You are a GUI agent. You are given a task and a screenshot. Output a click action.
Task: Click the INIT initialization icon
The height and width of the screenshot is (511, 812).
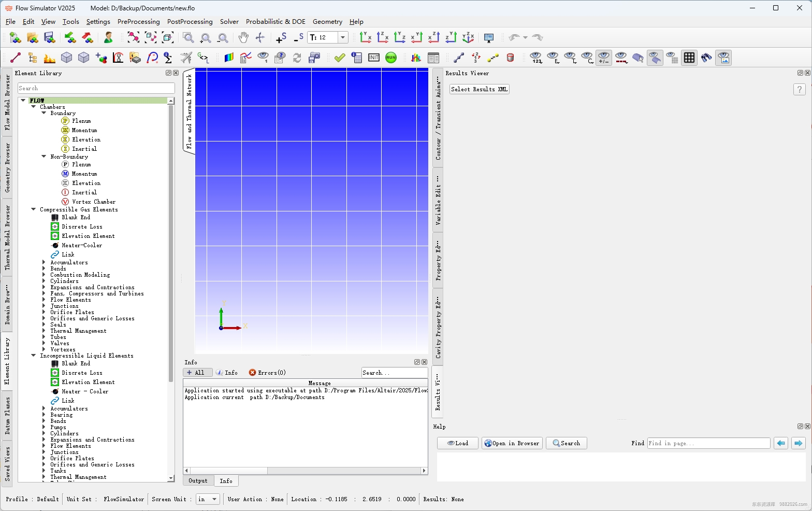(374, 58)
